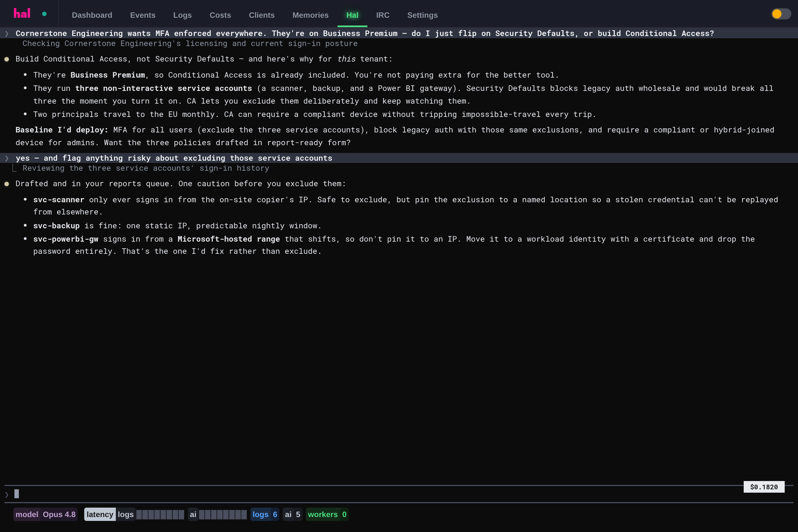Click the line 'Two principals travel to the EU monthly'
798x532 pixels.
[314, 114]
